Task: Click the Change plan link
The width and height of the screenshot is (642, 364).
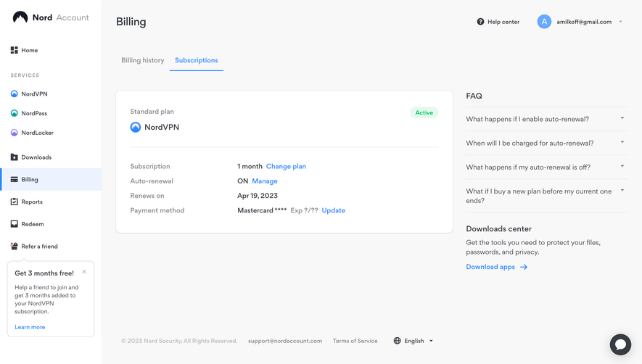Action: tap(286, 166)
